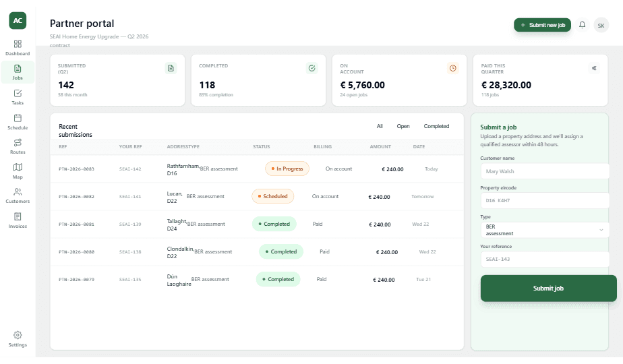The image size is (623, 364).
Task: Click the Scheduled status badge
Action: pos(272,196)
